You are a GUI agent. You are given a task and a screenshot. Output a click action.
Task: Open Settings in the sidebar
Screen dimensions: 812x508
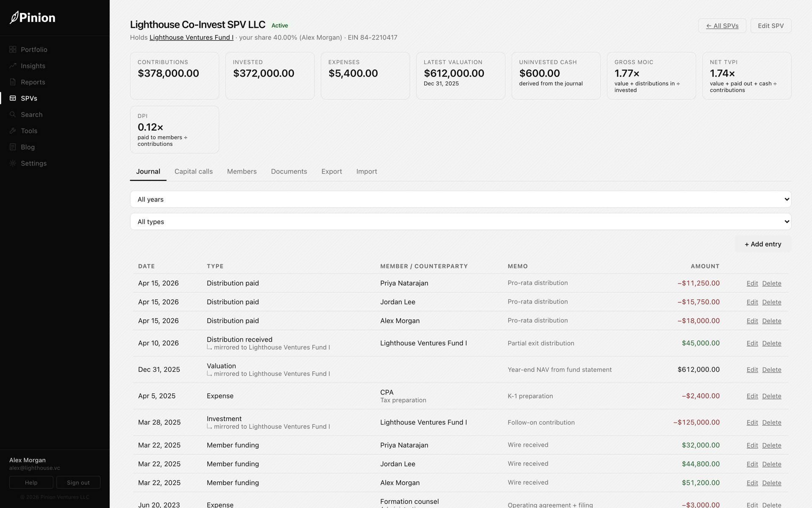(34, 163)
